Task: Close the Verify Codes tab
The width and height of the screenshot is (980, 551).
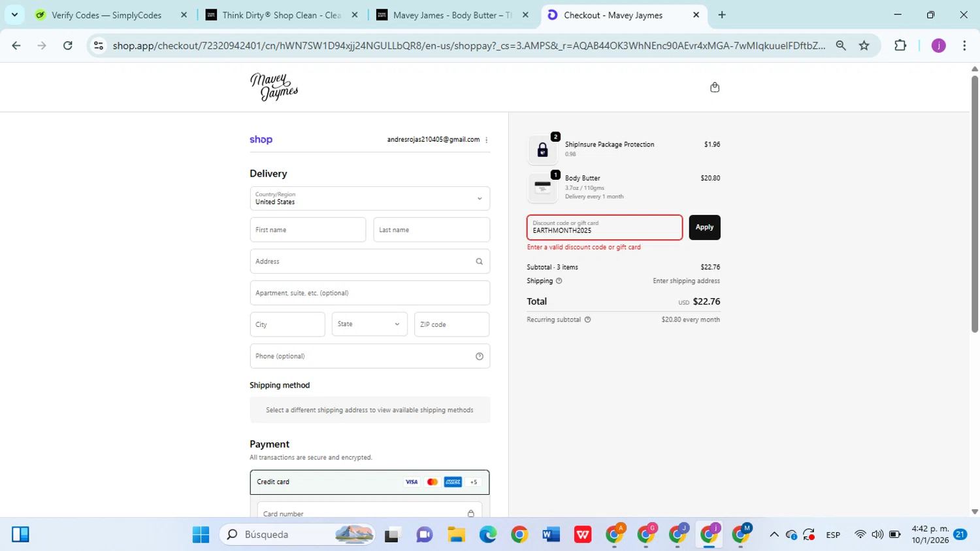Action: point(184,14)
